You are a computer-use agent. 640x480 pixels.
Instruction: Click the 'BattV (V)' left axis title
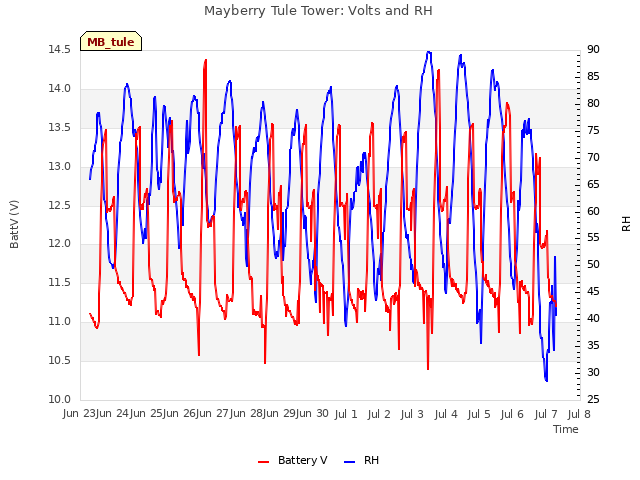click(x=14, y=224)
